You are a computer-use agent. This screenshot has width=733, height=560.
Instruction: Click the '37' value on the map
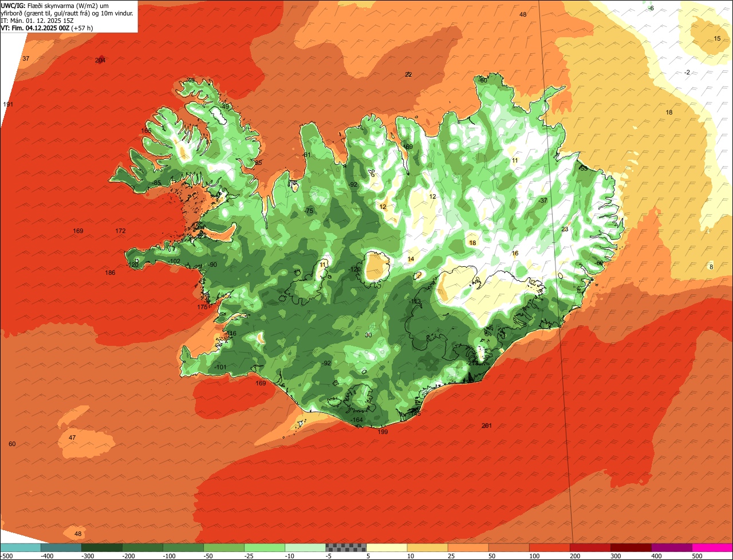click(x=26, y=58)
